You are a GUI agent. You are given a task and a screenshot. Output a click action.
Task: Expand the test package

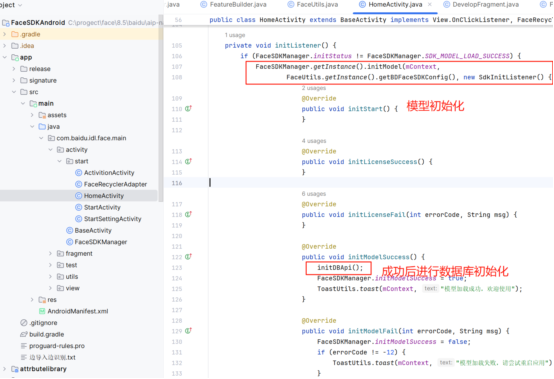[x=51, y=265]
